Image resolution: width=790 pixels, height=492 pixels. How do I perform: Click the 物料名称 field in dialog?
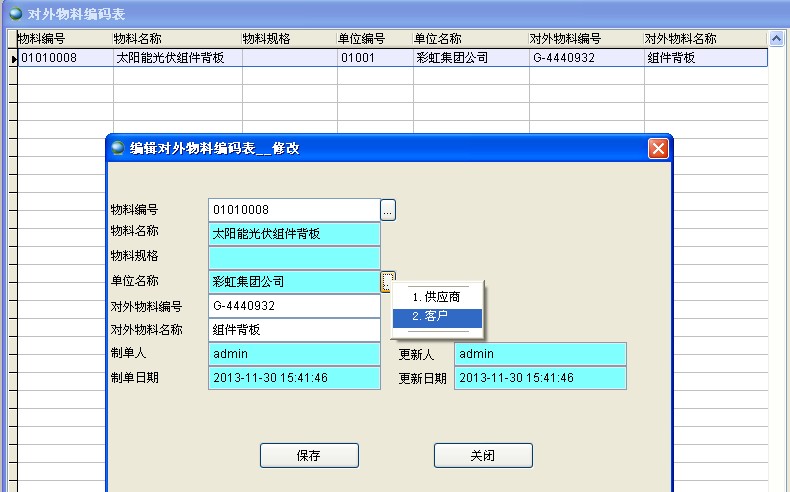293,234
